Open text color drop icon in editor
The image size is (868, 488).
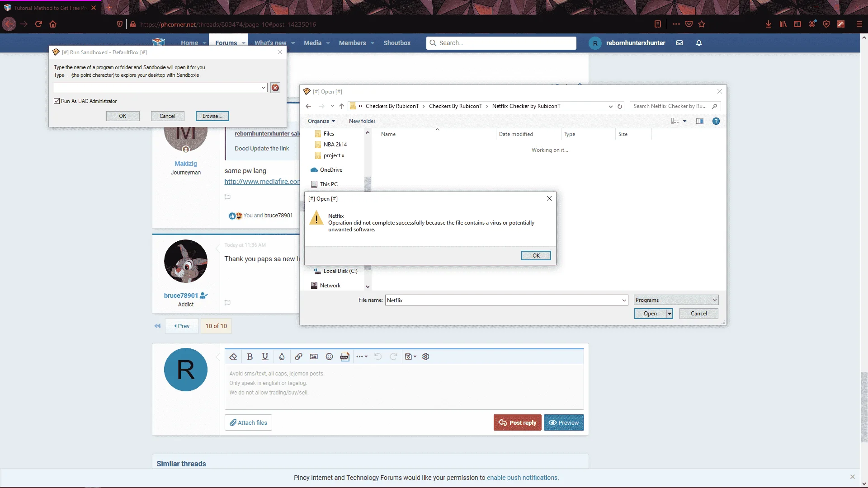[x=282, y=357]
